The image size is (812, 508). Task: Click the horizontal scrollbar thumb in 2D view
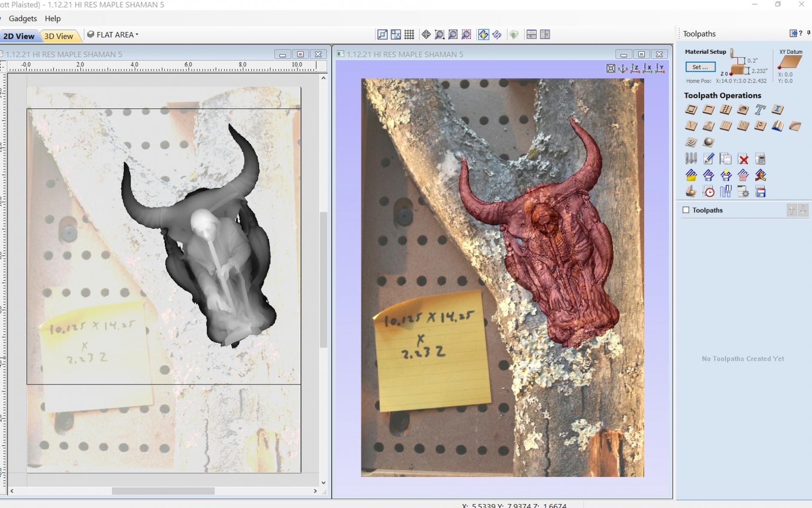(x=163, y=491)
